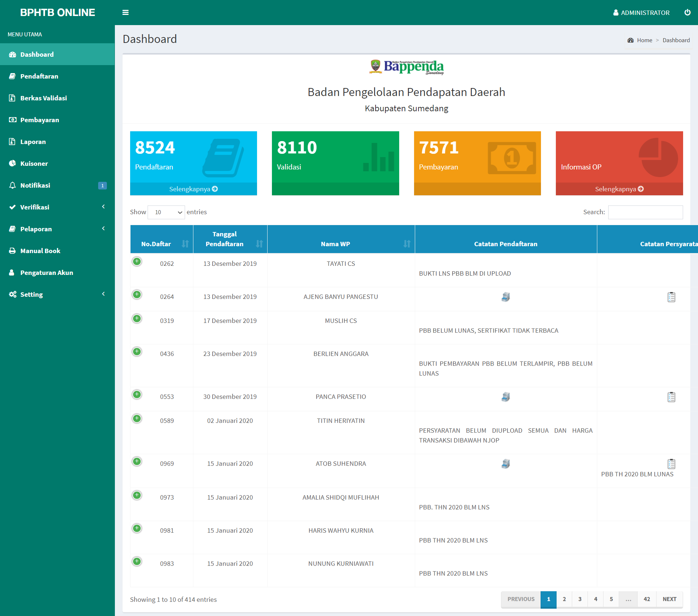
Task: Click the printer icon in ATOB SUHENDRA row
Action: point(505,464)
